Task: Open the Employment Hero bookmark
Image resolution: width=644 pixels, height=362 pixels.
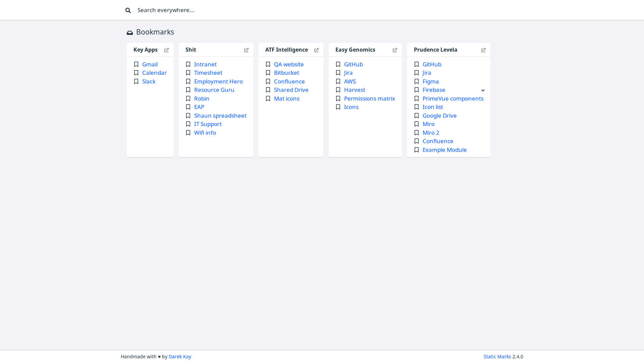Action: (x=218, y=81)
